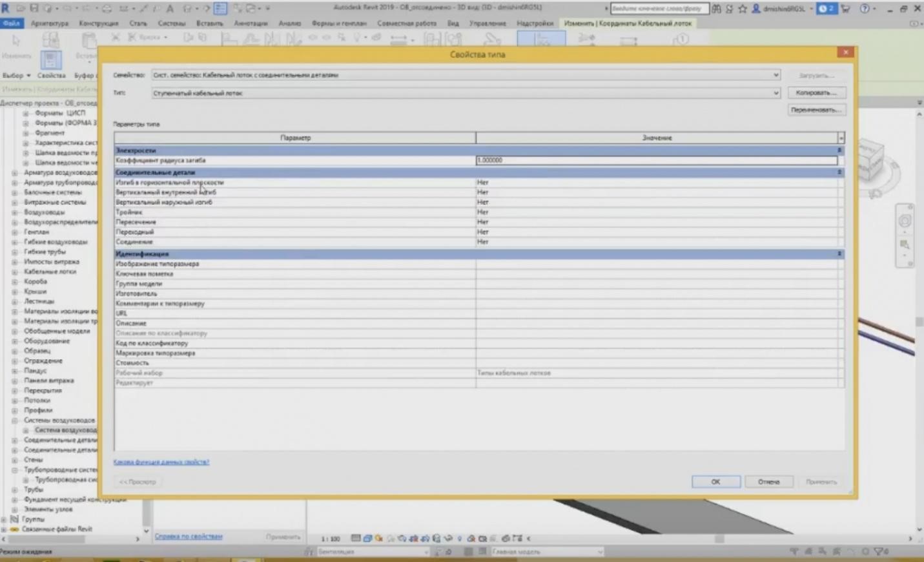The width and height of the screenshot is (924, 562).
Task: Open the Тип type dropdown
Action: click(466, 93)
